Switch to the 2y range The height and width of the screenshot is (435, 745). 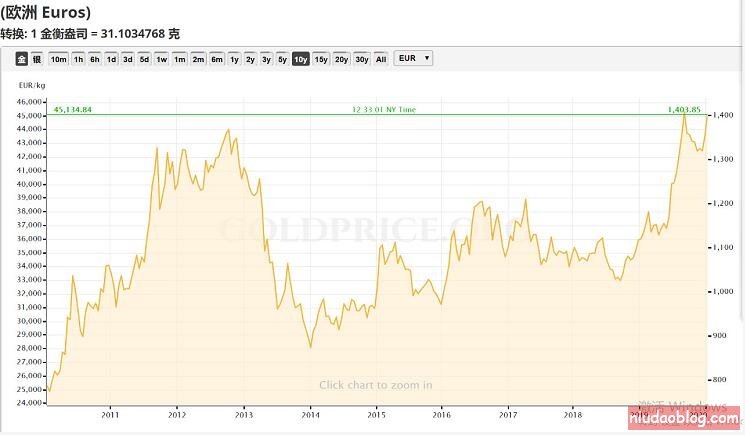(250, 59)
